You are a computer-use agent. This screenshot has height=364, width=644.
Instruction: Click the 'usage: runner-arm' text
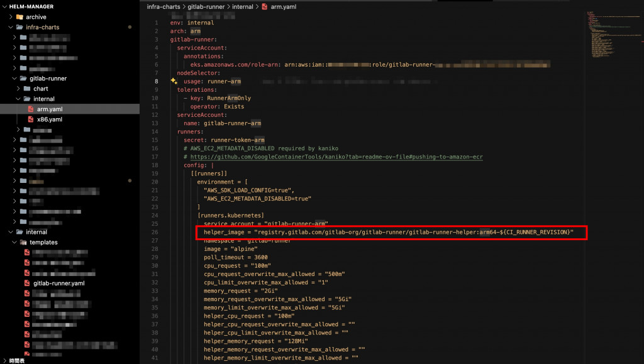coord(213,81)
